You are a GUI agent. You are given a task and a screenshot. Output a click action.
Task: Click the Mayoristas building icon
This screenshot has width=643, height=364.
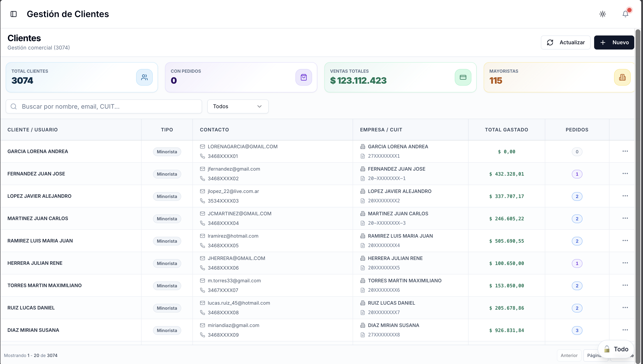[x=622, y=77]
